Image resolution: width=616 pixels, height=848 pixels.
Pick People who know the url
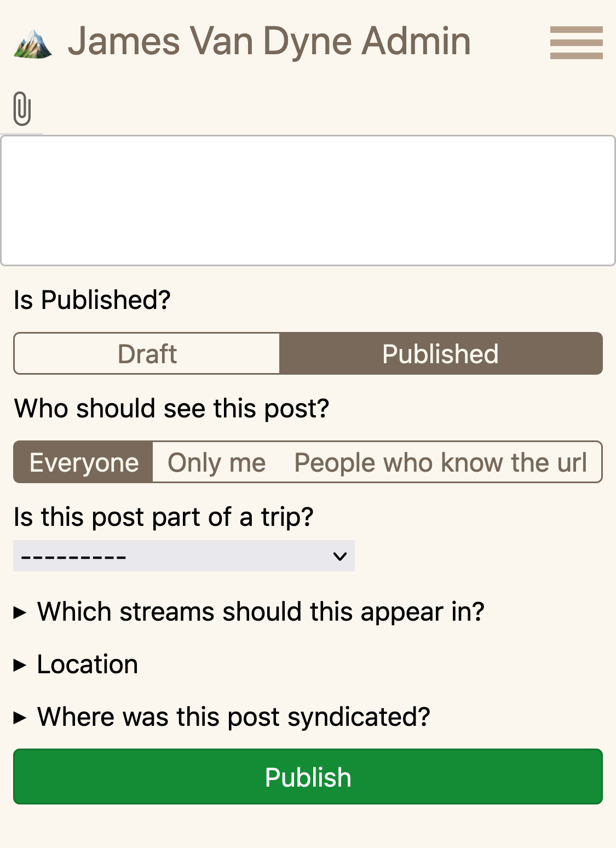tap(440, 462)
